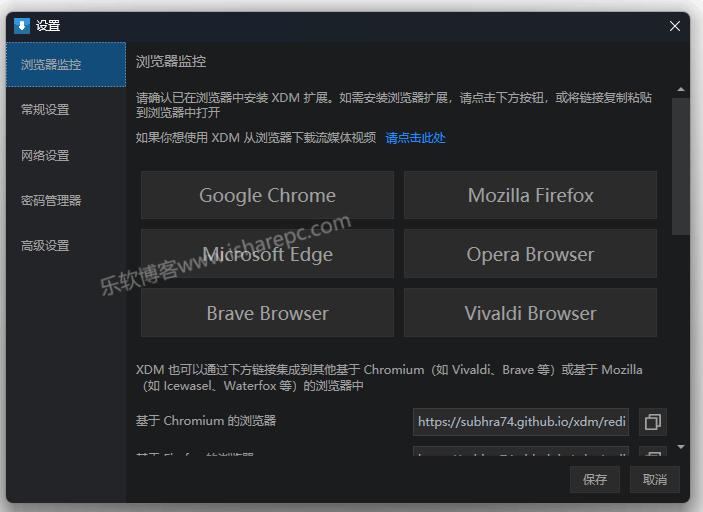Copy the Chromium browser link

652,422
